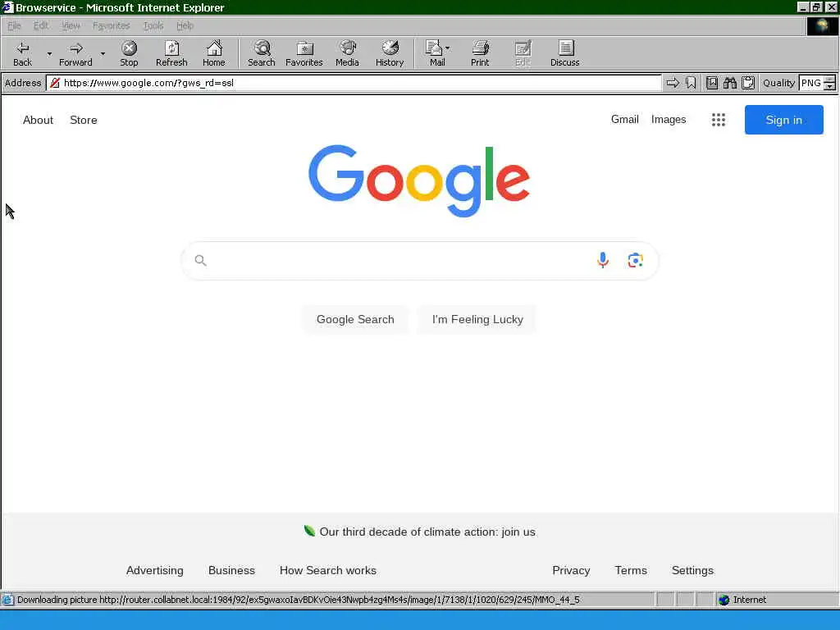Click the Google Search button
This screenshot has width=840, height=630.
[355, 319]
